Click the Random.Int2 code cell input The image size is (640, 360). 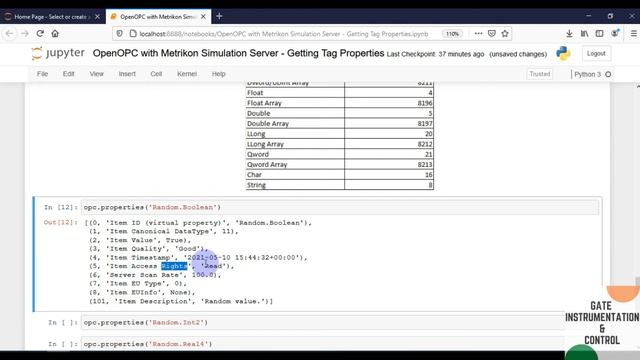[x=322, y=322]
